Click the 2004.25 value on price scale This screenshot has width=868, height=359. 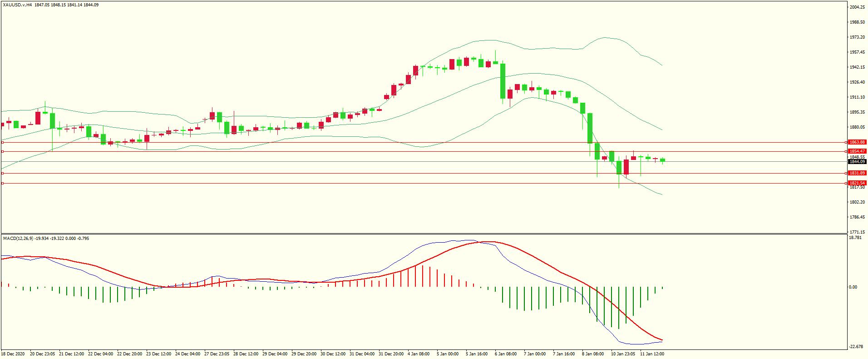pyautogui.click(x=857, y=7)
